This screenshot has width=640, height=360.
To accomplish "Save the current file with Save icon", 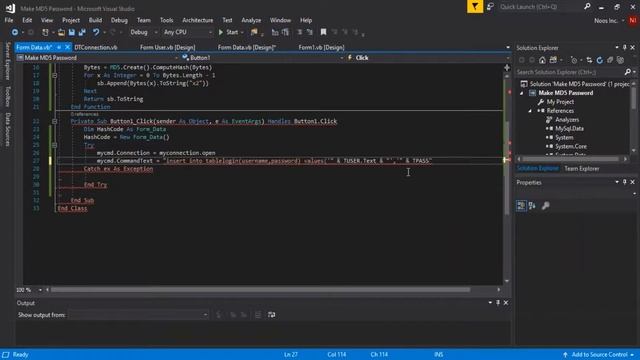I will tap(71, 32).
